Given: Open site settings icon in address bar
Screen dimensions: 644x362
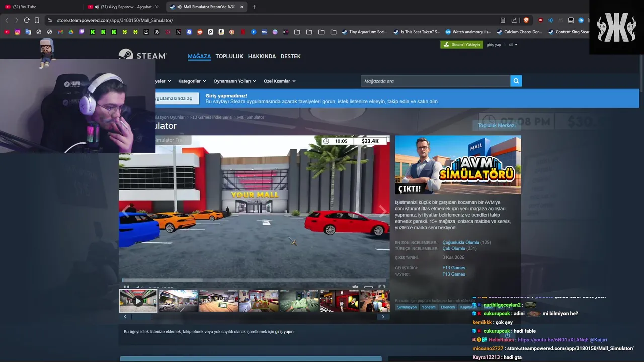Looking at the screenshot, I should 49,20.
